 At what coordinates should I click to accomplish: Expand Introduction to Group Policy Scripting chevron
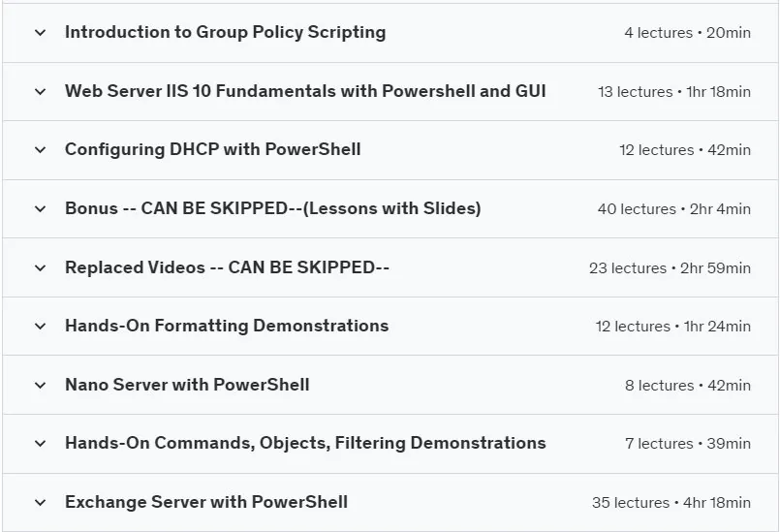click(41, 33)
